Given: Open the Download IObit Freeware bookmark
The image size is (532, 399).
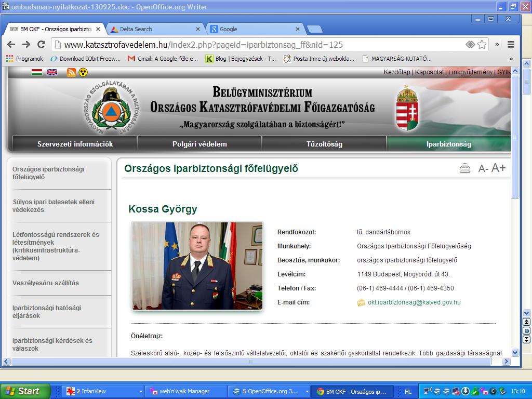Looking at the screenshot, I should (85, 59).
